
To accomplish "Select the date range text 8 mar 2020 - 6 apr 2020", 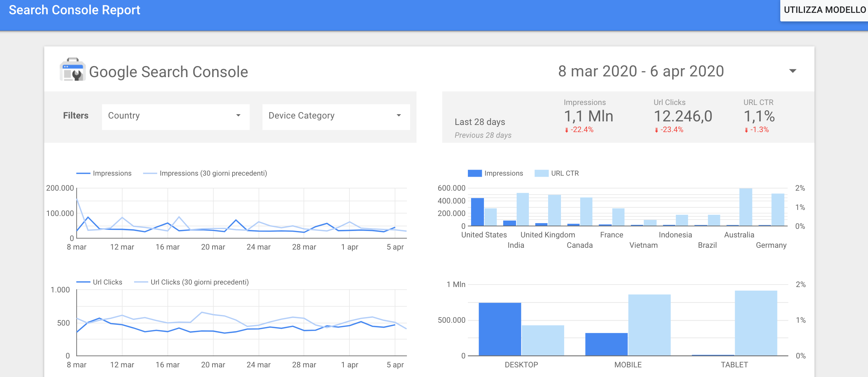I will (641, 71).
